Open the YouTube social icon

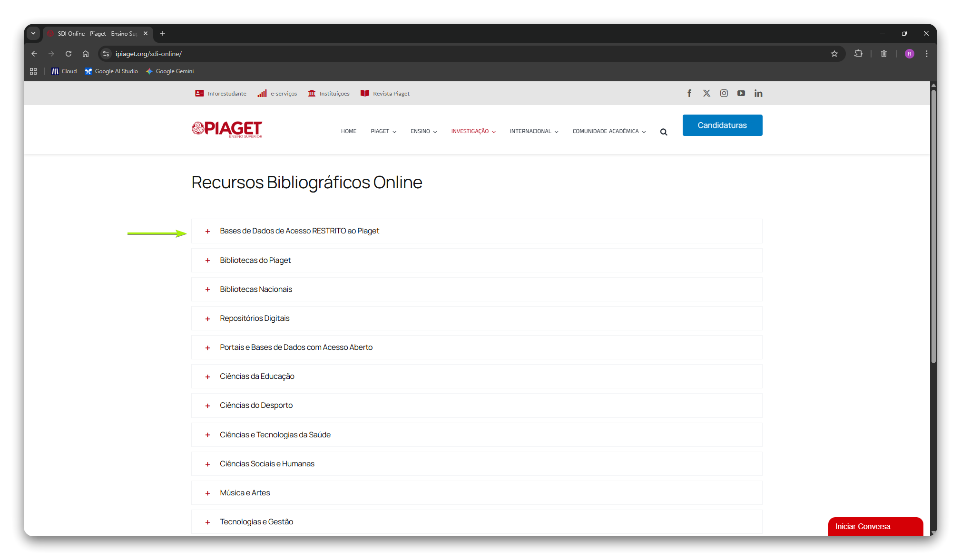tap(741, 93)
